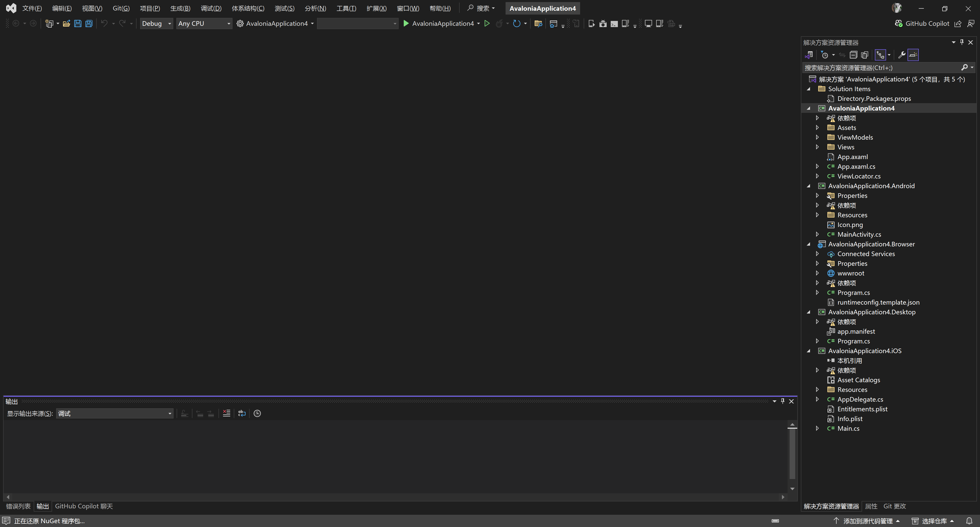Viewport: 980px width, 527px height.
Task: Open dropdown arrow beside the Start button
Action: [x=479, y=23]
